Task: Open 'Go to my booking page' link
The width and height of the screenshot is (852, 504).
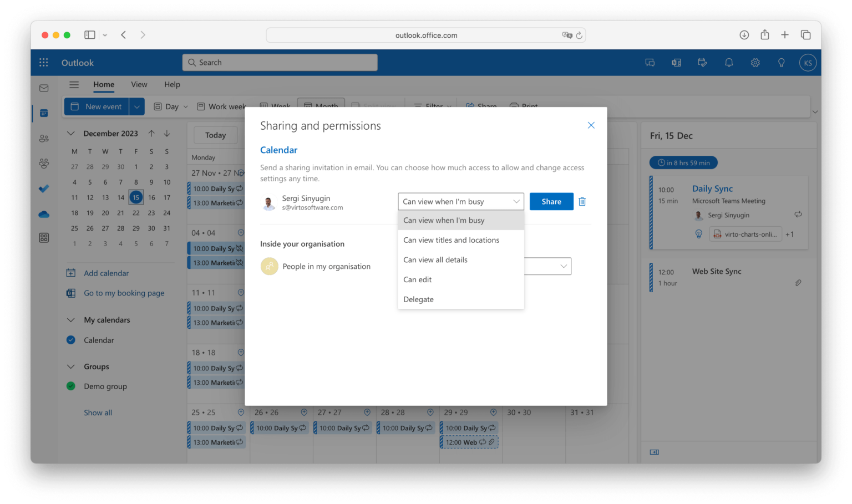Action: coord(124,293)
